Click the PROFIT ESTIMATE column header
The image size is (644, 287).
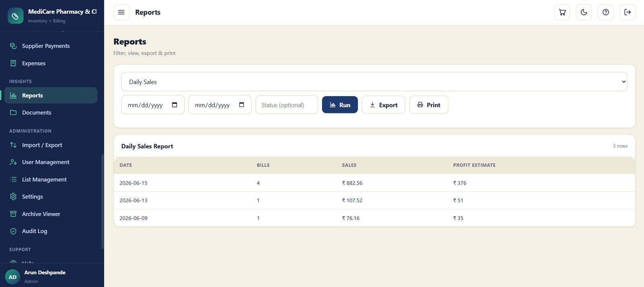pos(474,165)
